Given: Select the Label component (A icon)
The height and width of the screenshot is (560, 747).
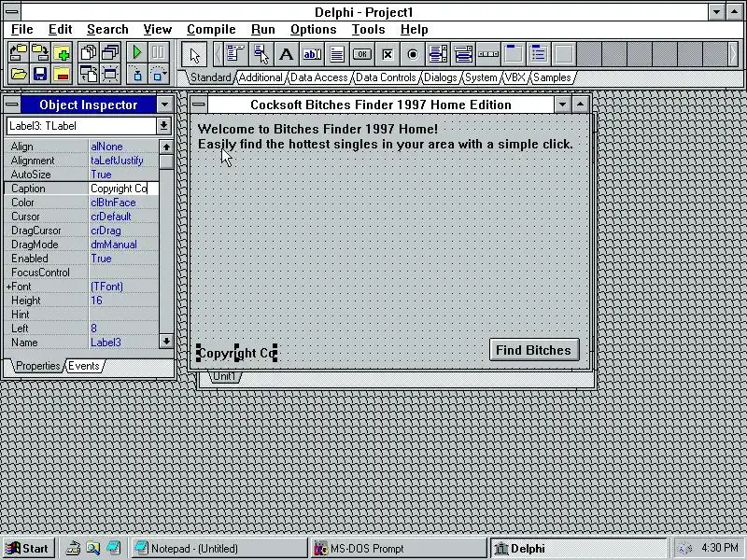Looking at the screenshot, I should pyautogui.click(x=286, y=54).
